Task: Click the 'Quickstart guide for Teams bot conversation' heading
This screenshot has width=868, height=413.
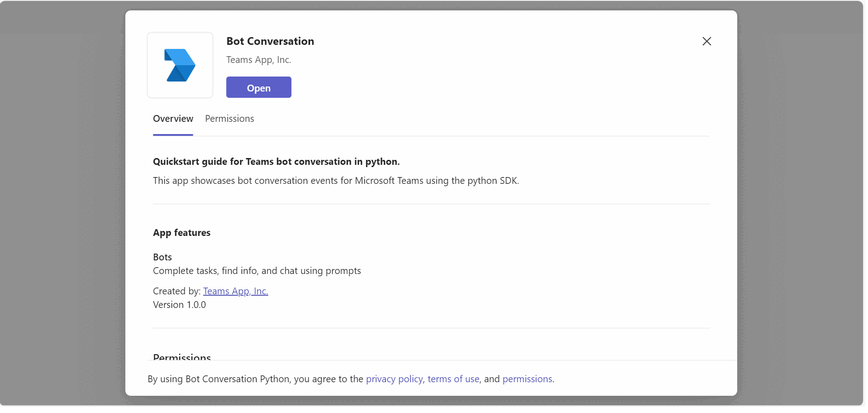Action: [x=277, y=162]
